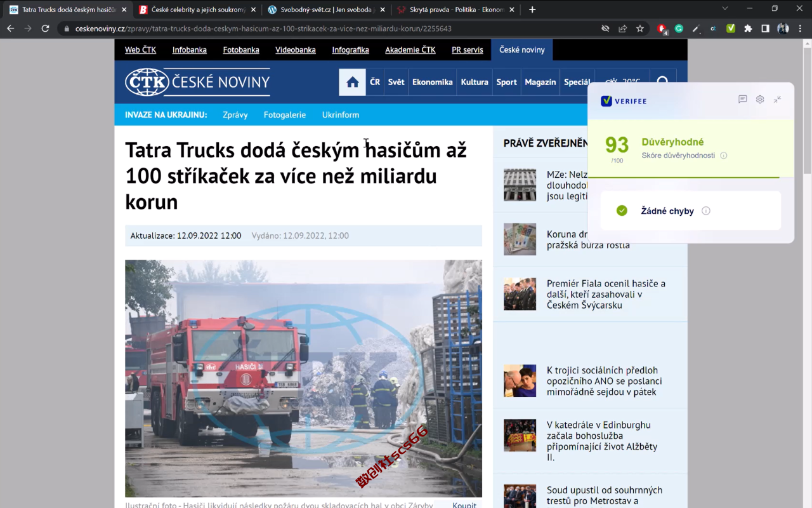Share this page via address bar icon

pyautogui.click(x=623, y=29)
